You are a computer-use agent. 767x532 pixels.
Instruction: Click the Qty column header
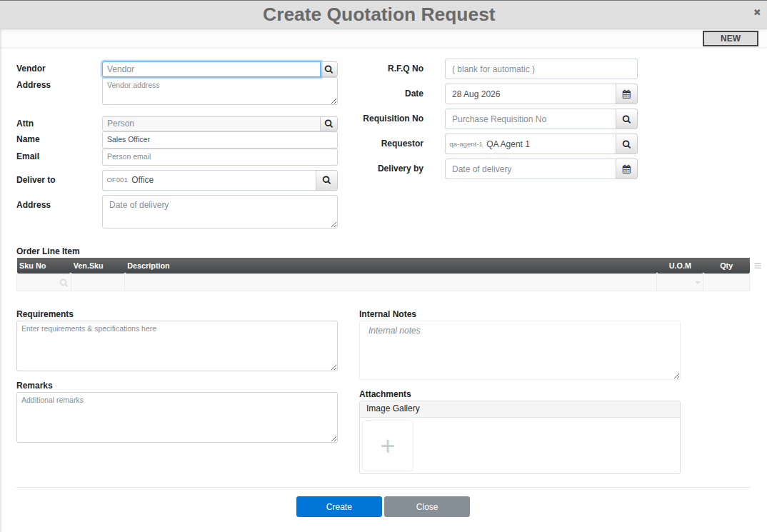726,266
